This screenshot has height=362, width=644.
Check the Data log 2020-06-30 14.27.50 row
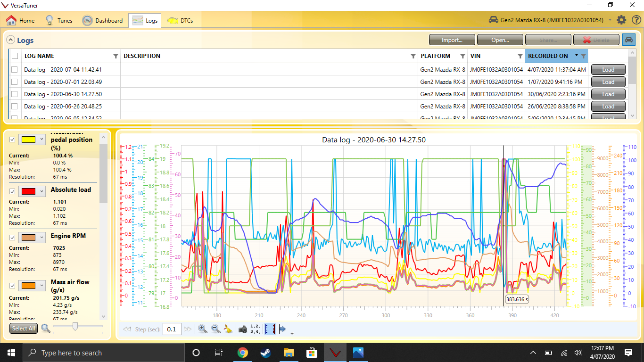point(15,94)
